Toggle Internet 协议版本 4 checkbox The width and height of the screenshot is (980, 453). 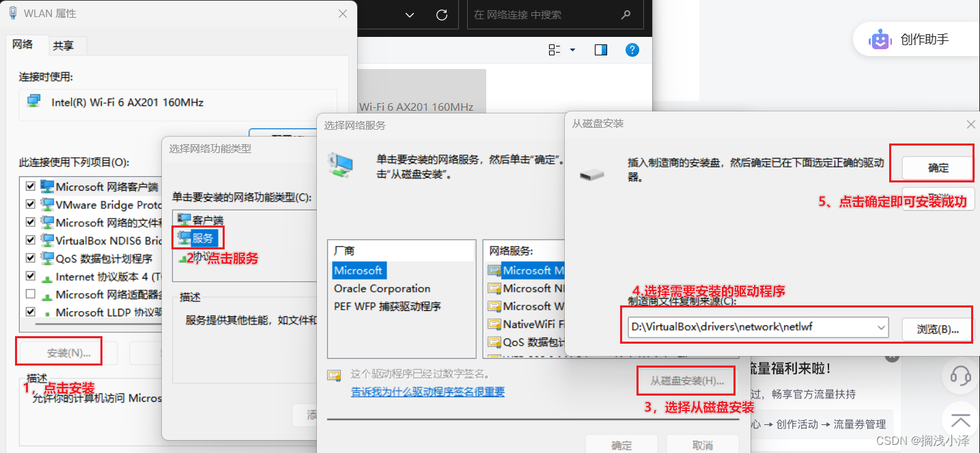[30, 276]
